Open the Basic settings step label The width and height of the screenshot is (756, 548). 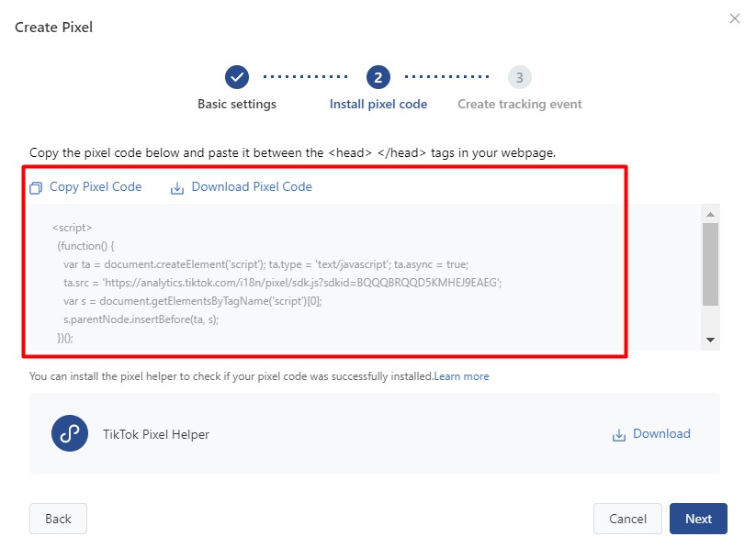click(x=237, y=104)
